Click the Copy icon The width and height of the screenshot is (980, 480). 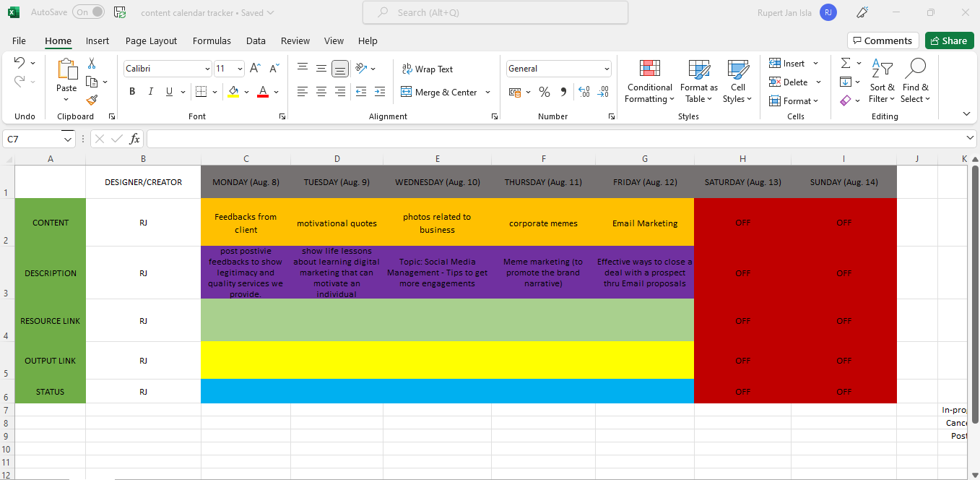click(x=92, y=82)
